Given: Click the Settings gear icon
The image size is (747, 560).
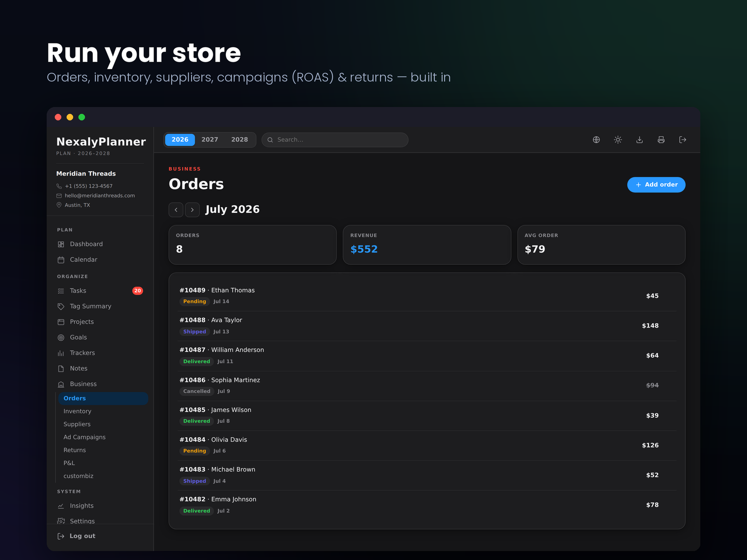Looking at the screenshot, I should point(61,521).
